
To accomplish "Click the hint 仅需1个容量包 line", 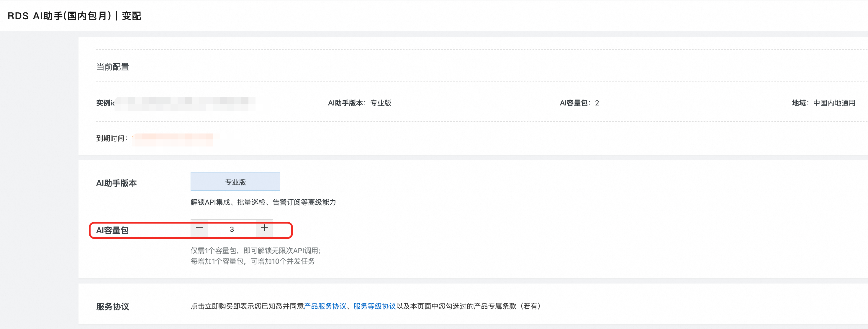I will [255, 250].
